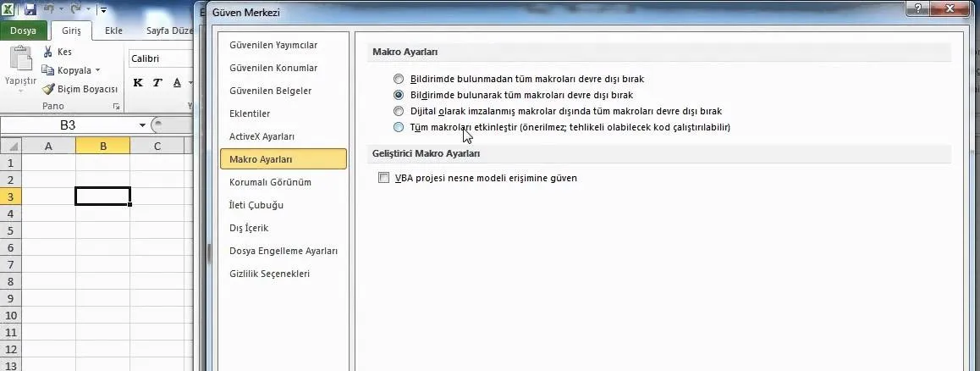Image resolution: width=980 pixels, height=371 pixels.
Task: Select 'Bildirimde bulunmadan tüm makroları devre dışı bırak'
Action: 399,79
